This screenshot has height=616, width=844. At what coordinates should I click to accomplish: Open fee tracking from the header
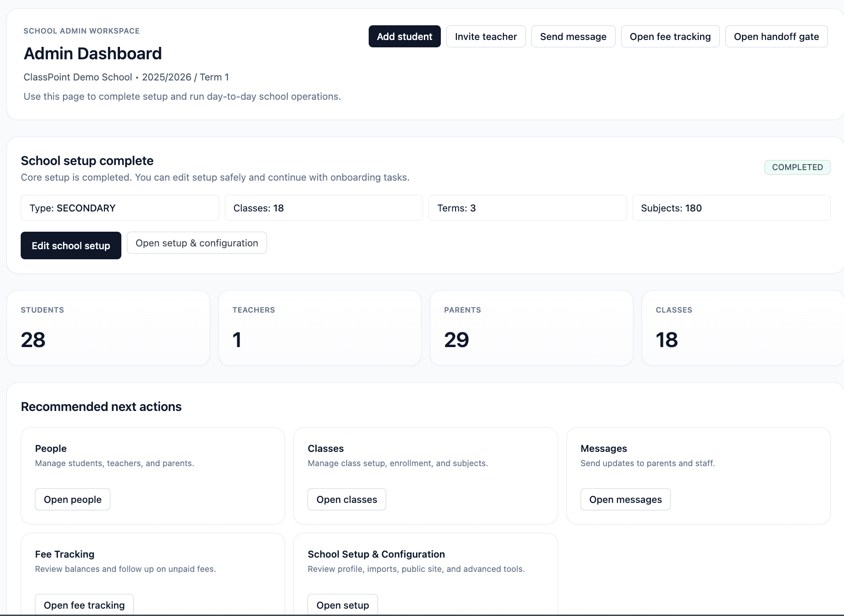click(670, 36)
